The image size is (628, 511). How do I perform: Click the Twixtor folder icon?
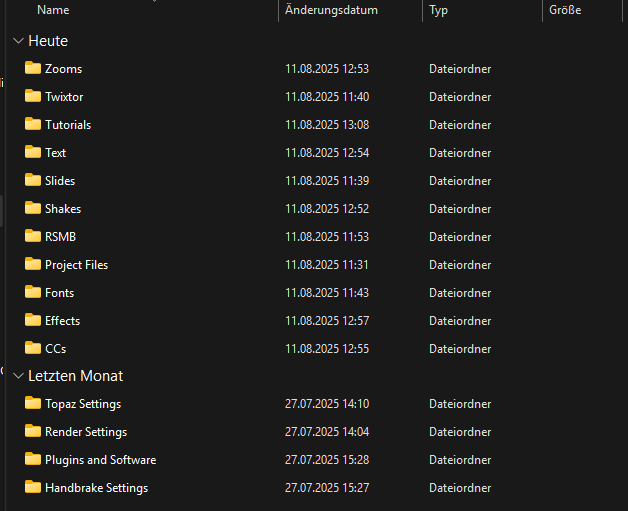pyautogui.click(x=33, y=97)
